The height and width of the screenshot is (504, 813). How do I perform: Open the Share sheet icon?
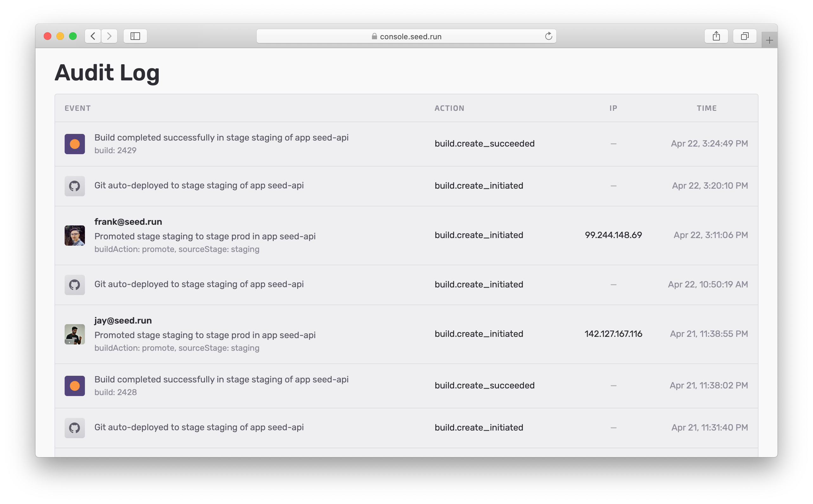coord(716,36)
